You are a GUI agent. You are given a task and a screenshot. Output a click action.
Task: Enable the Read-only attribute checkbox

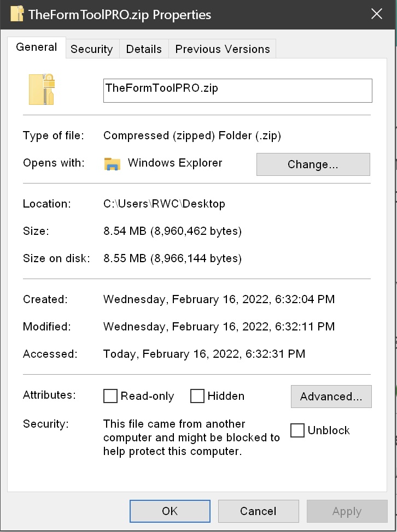[x=110, y=396]
